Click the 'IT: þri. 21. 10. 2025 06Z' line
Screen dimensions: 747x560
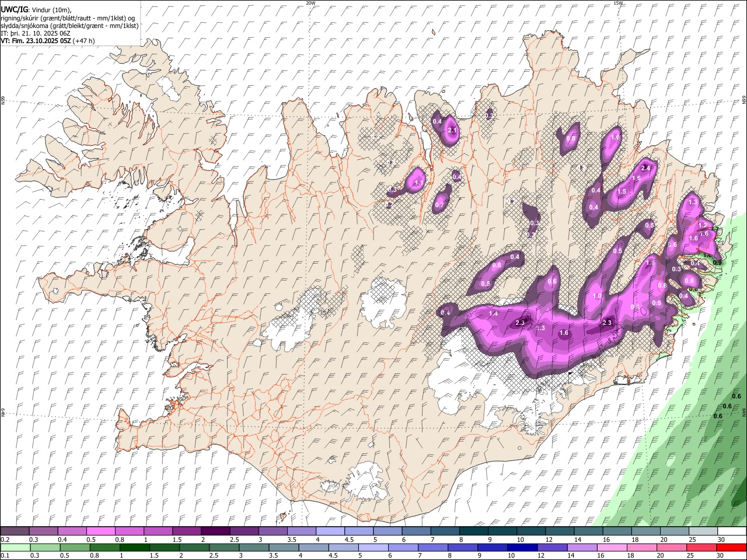point(37,33)
